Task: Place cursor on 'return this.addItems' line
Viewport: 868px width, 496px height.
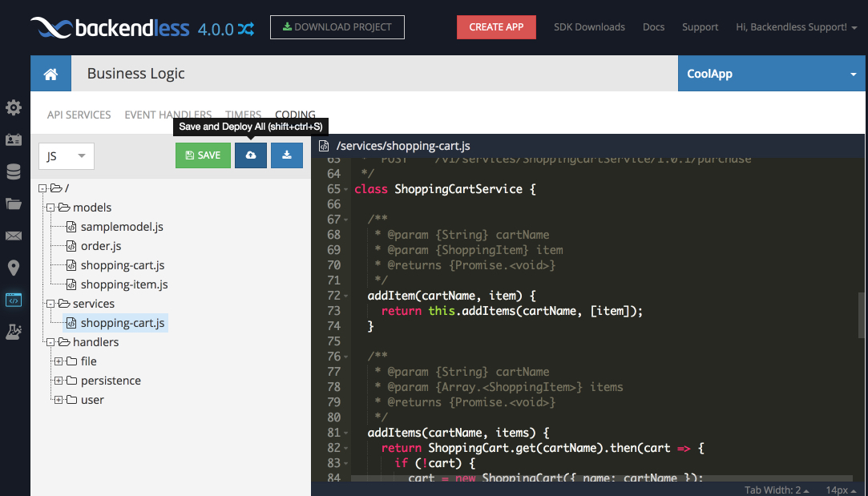Action: click(512, 311)
